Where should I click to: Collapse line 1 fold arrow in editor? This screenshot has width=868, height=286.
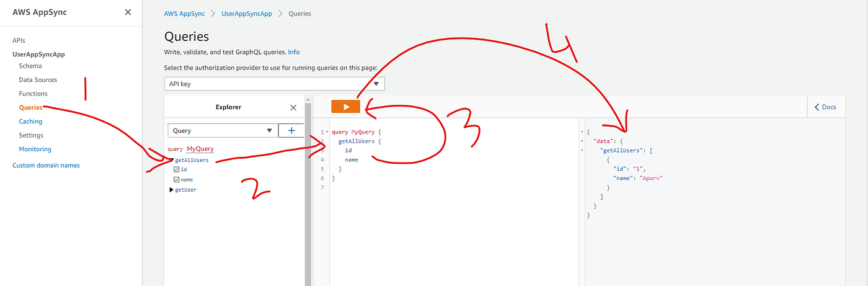(x=327, y=132)
